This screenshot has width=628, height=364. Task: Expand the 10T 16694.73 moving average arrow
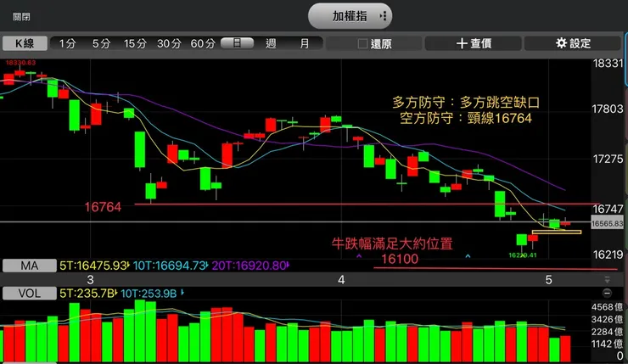click(207, 265)
